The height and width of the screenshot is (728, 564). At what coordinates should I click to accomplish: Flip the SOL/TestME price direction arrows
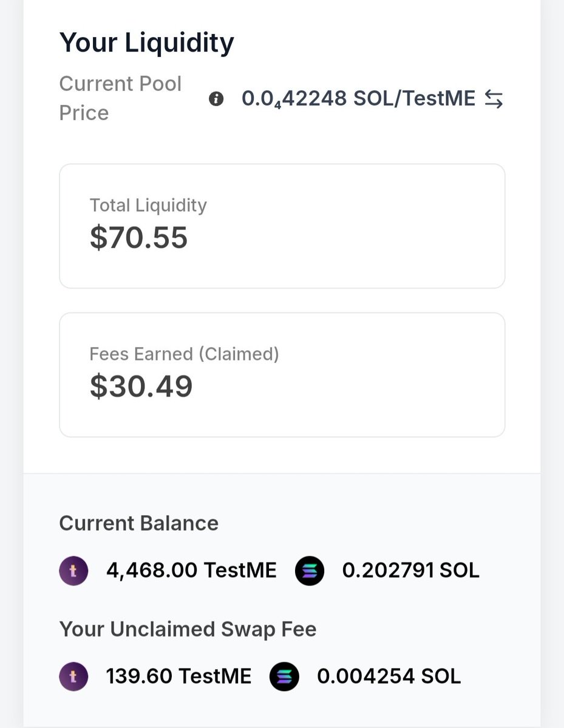click(x=494, y=99)
